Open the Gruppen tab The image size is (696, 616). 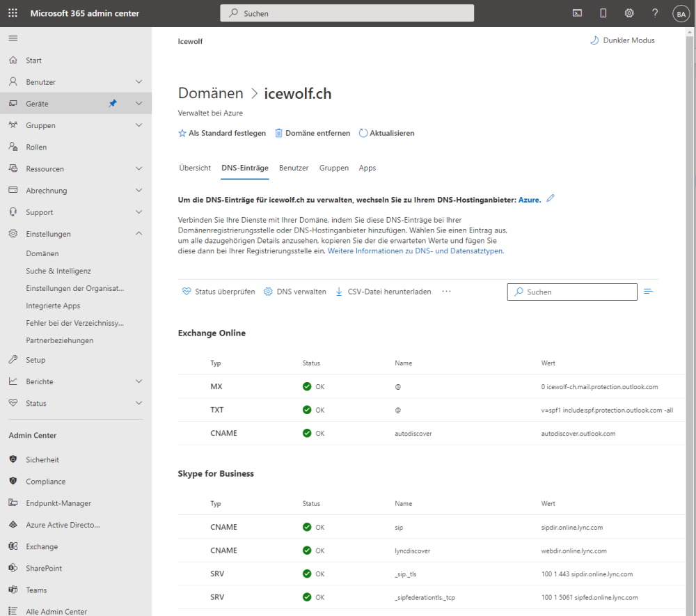click(334, 168)
